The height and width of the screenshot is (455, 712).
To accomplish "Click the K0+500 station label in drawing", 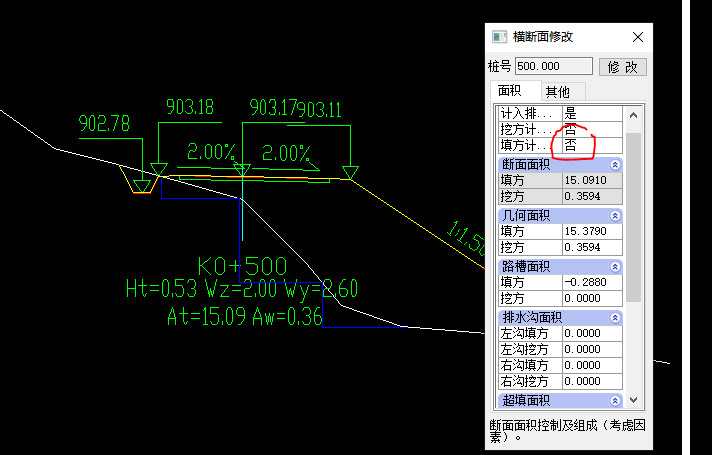I will pyautogui.click(x=242, y=267).
